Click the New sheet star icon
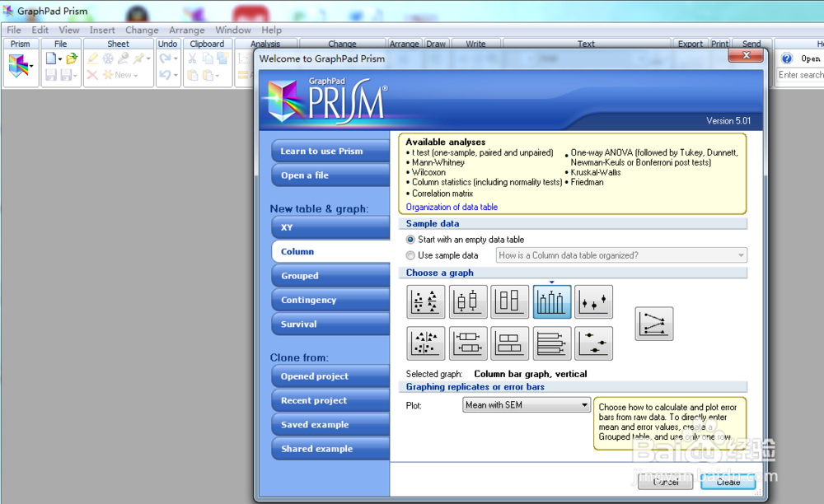The height and width of the screenshot is (504, 824). [x=108, y=75]
